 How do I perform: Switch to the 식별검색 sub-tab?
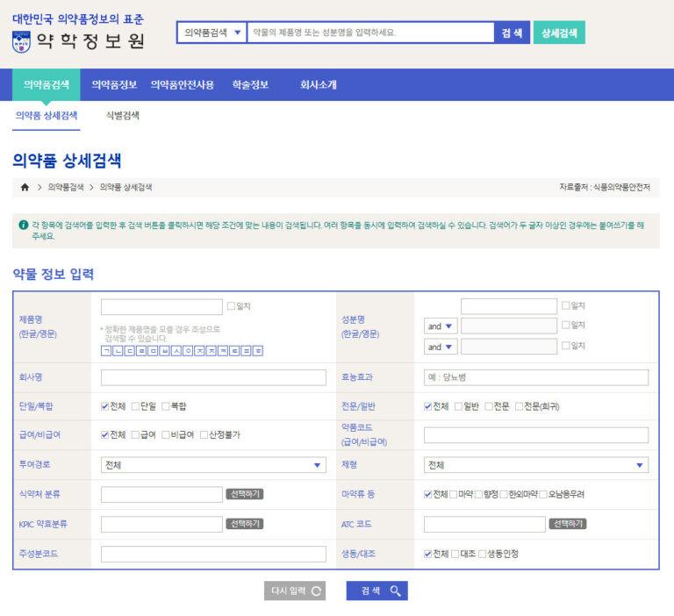click(x=123, y=115)
